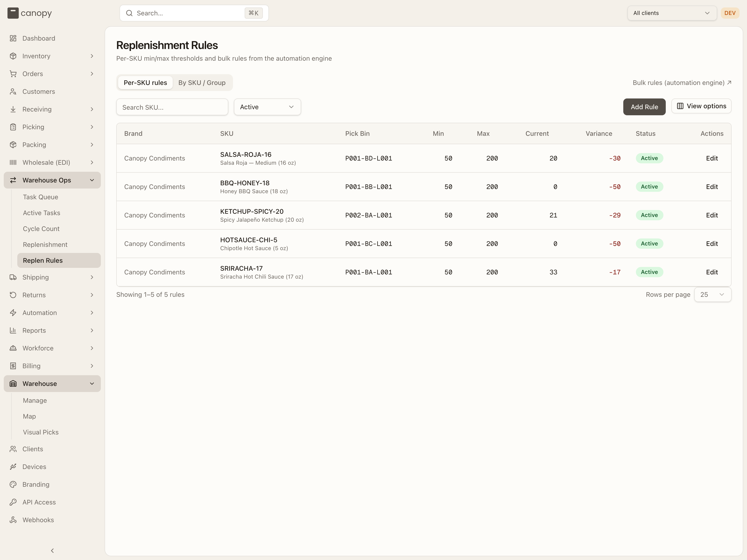Open Visual Picks in sidebar
Screen dimensions: 747x560
click(x=41, y=432)
